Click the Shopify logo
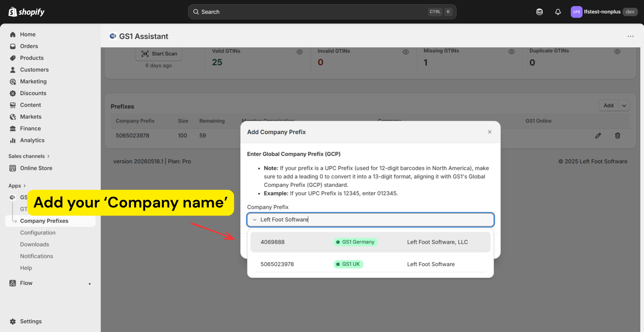The width and height of the screenshot is (644, 332). click(27, 12)
